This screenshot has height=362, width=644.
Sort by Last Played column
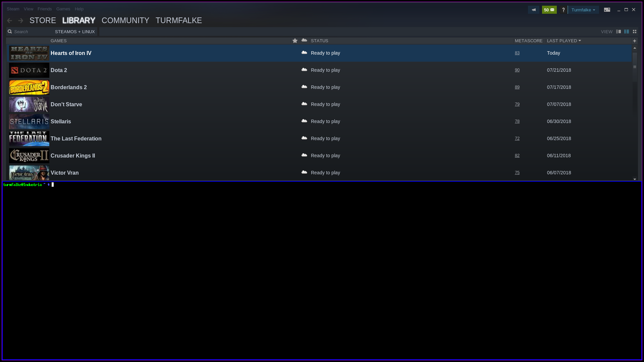[564, 41]
